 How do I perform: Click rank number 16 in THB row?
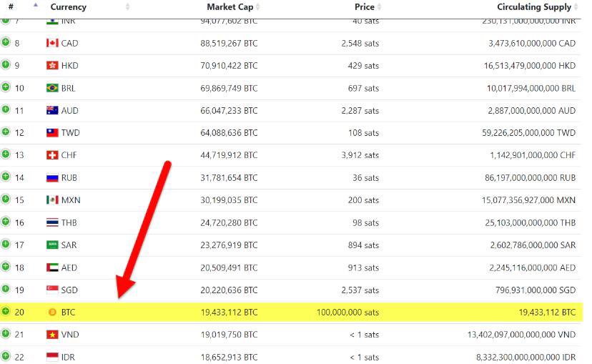pos(19,223)
